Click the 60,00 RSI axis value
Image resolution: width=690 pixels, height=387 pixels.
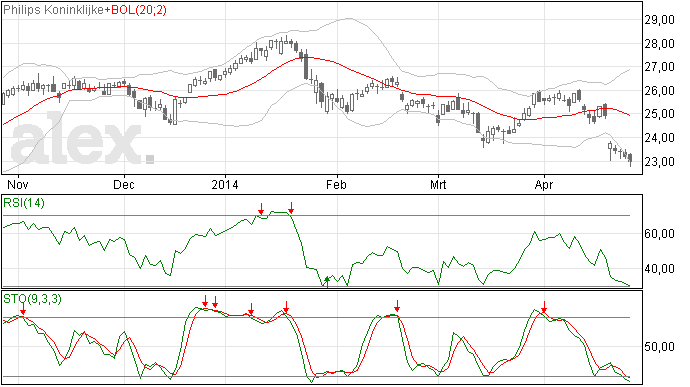pos(659,233)
